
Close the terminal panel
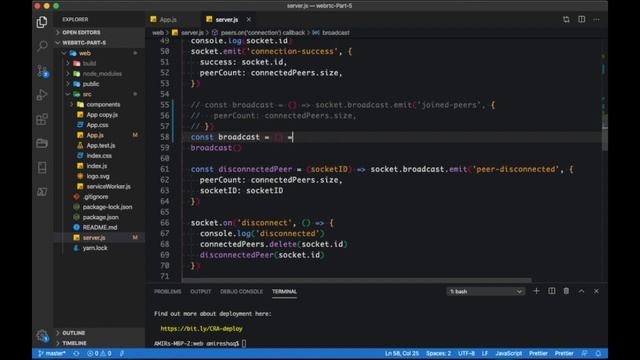click(x=596, y=291)
